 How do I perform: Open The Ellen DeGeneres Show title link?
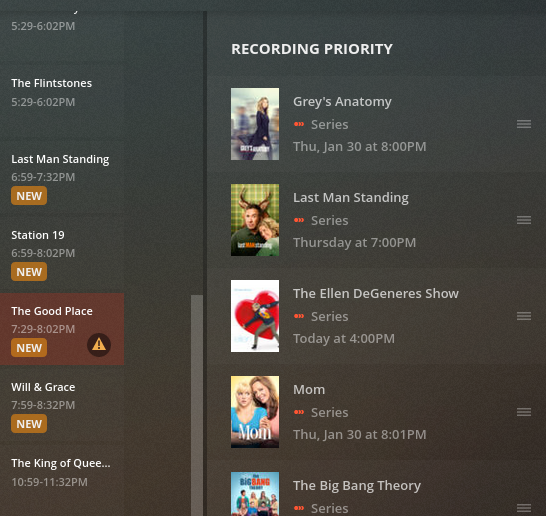[376, 294]
